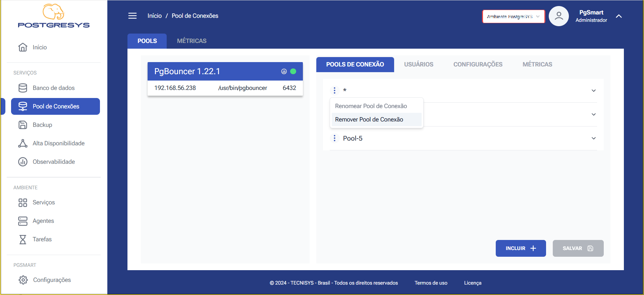Screen dimensions: 644x295
Task: Click the Observabilidade chart icon
Action: point(23,162)
